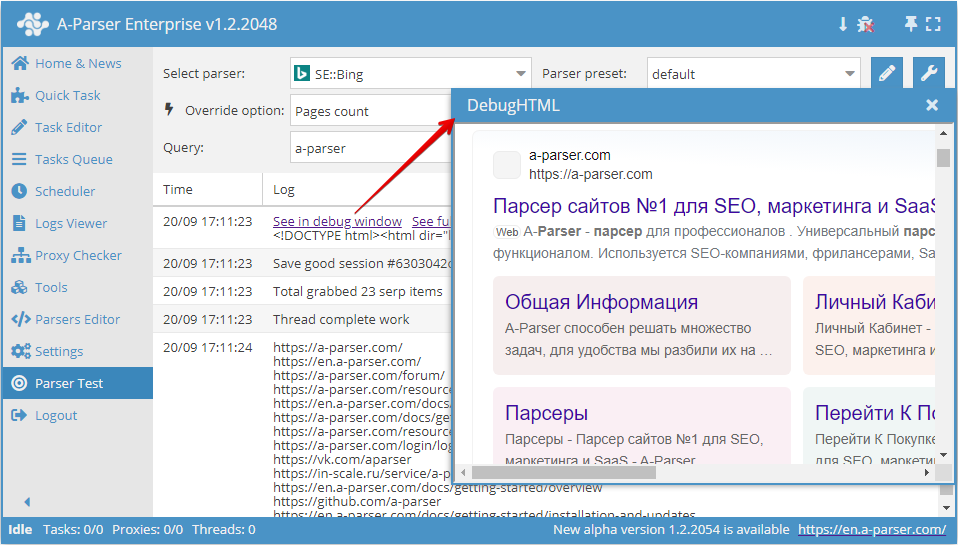Screen dimensions: 958x545
Task: Open Parsers Editor menu item
Action: click(x=78, y=319)
